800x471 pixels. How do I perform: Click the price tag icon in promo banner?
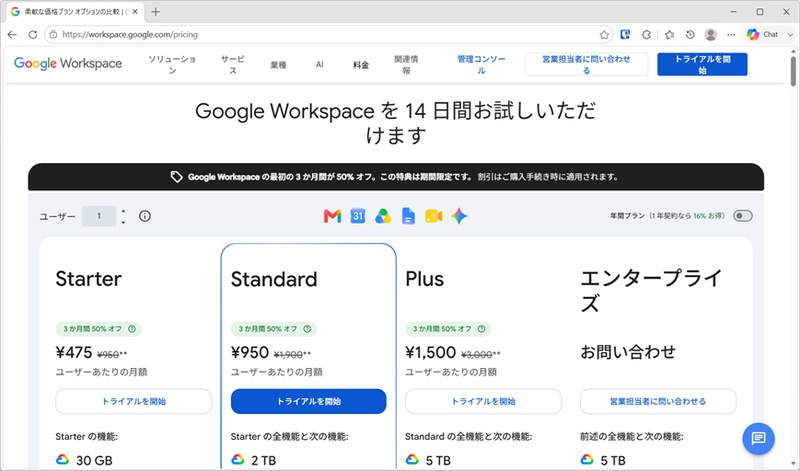point(176,177)
